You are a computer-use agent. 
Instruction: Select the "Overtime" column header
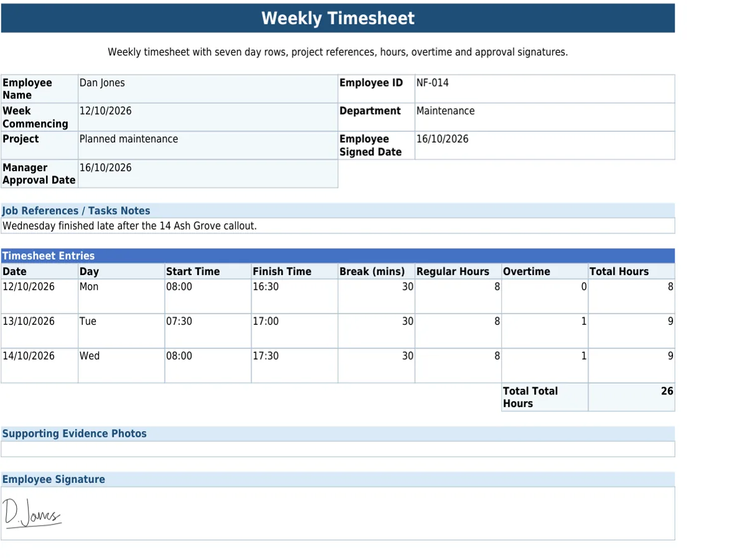tap(545, 271)
